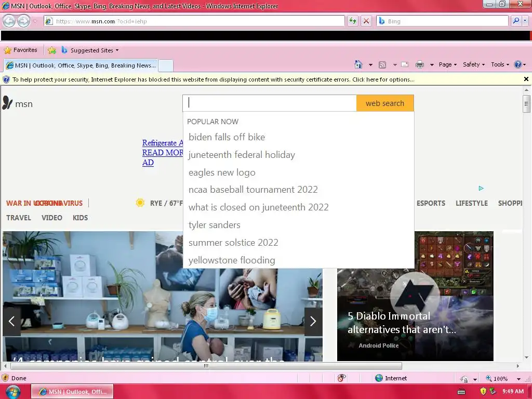Click previous slide arrow on news carousel
This screenshot has height=399, width=532.
[11, 321]
